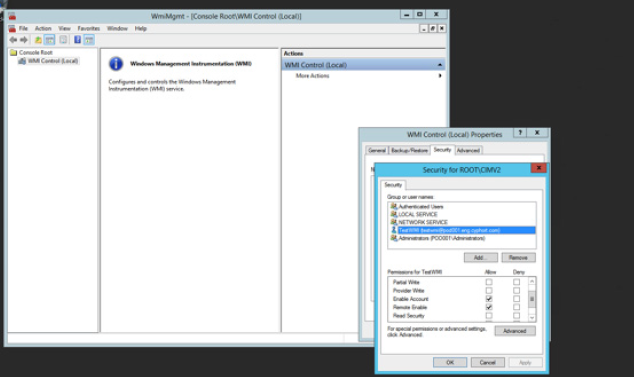This screenshot has height=378, width=636.
Task: Switch to the Backup/Restore tab
Action: click(x=409, y=150)
